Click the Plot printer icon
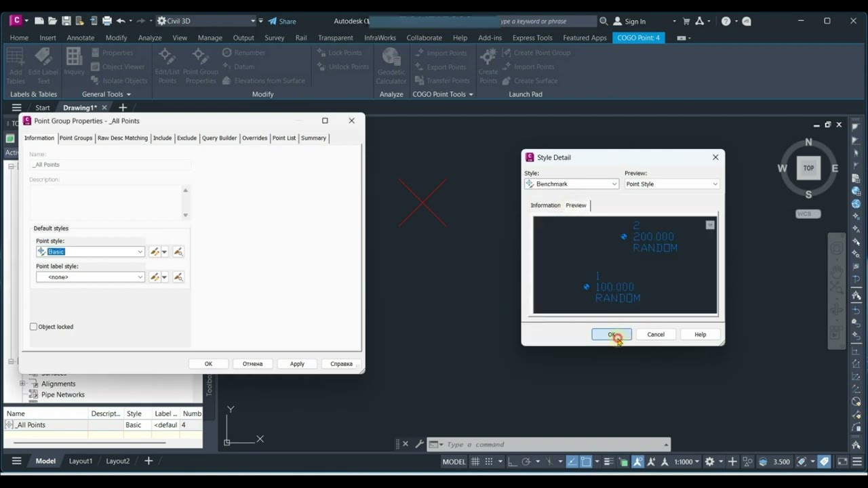This screenshot has width=868, height=488. click(107, 21)
